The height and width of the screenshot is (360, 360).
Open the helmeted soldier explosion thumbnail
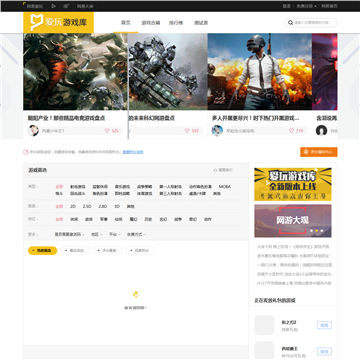pos(260,71)
